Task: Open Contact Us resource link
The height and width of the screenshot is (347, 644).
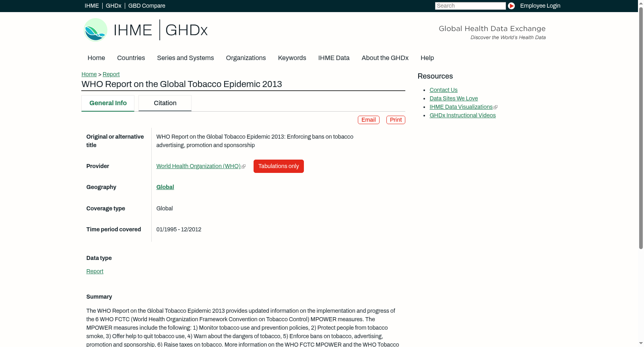Action: coord(444,90)
